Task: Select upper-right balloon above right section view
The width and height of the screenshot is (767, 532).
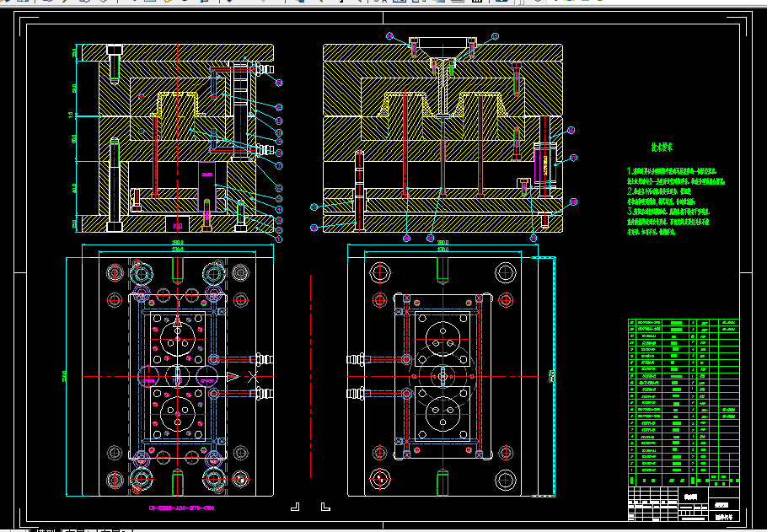Action: [495, 36]
